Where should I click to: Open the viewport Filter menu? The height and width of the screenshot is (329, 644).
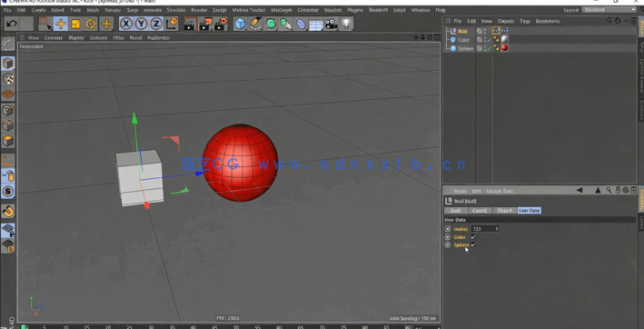[119, 38]
